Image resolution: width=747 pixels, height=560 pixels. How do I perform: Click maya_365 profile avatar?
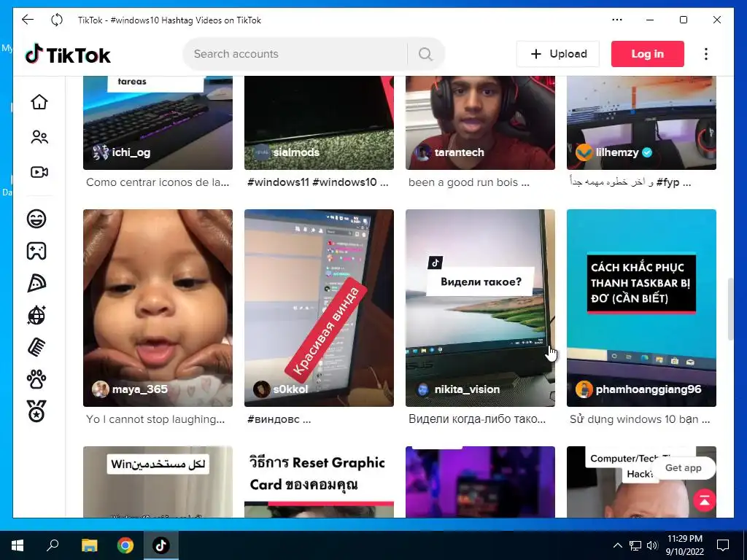(x=101, y=389)
